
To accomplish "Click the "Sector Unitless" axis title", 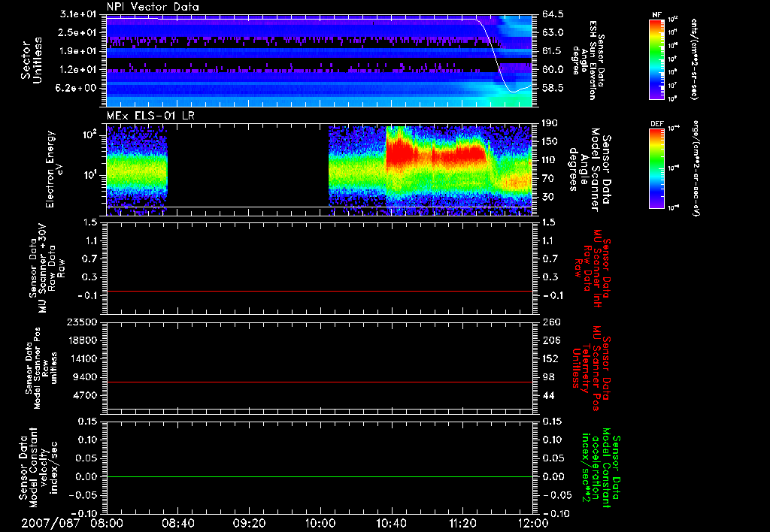I will click(x=32, y=60).
